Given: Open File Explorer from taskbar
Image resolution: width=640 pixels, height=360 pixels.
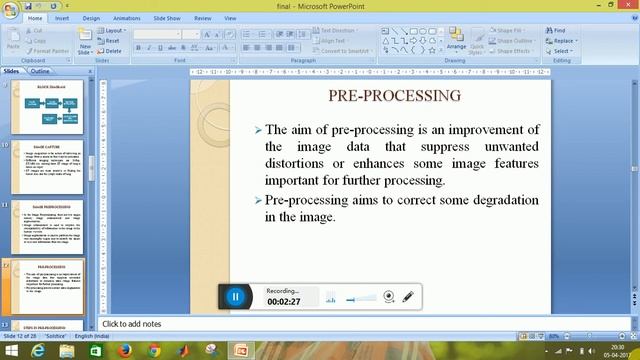Looking at the screenshot, I should 67,351.
